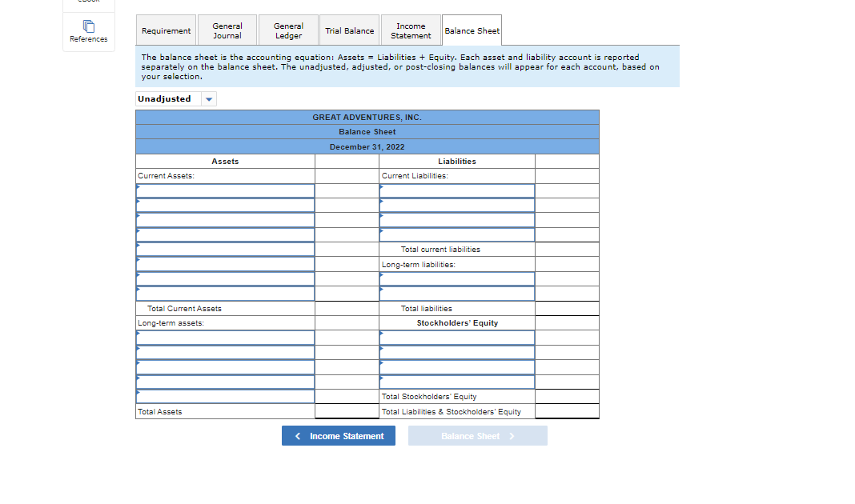Click the 'GREAT ADVENTURES, INC.' header text
This screenshot has height=504, width=855.
[367, 117]
